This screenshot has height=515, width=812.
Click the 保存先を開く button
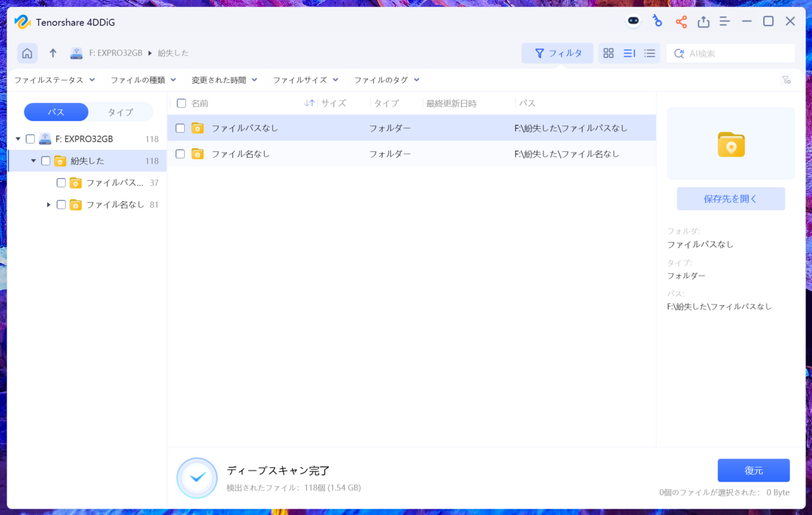tap(730, 199)
